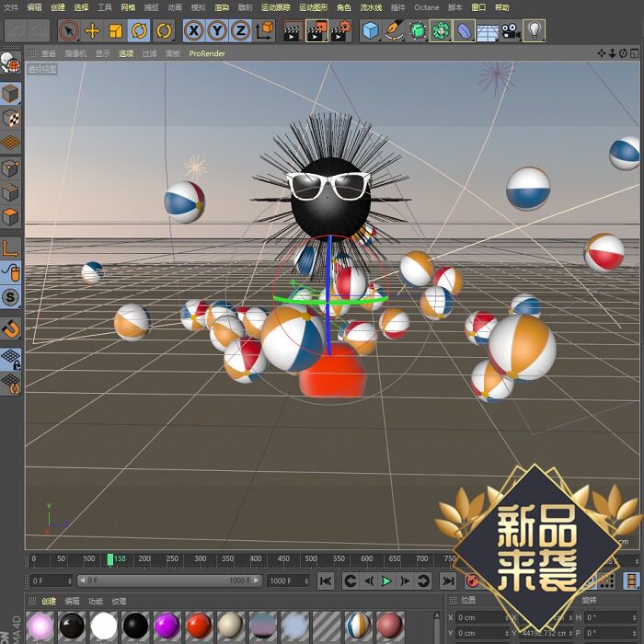Click the 1000 F end frame stepper arrows
The width and height of the screenshot is (644, 644).
pos(306,581)
